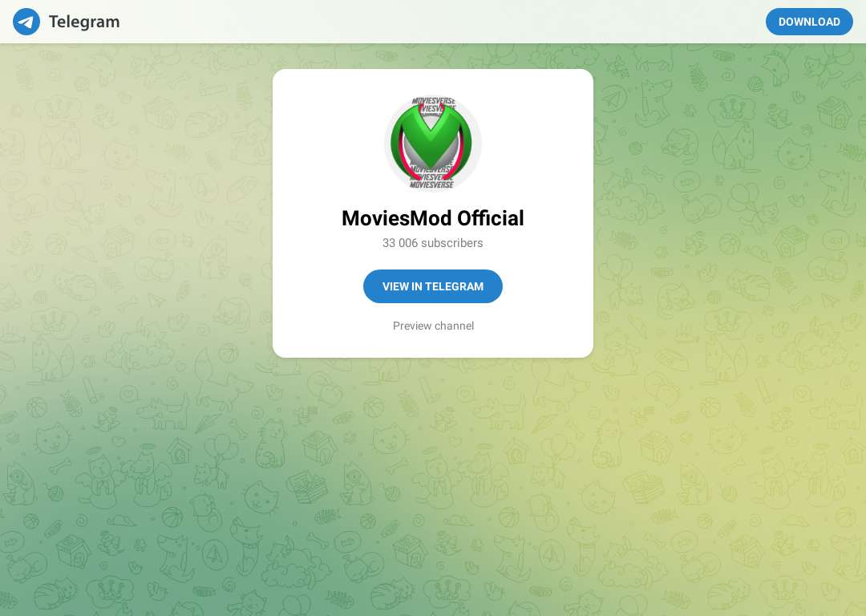866x616 pixels.
Task: Click MOVIESVERSE text at avatar top
Action: coord(434,101)
